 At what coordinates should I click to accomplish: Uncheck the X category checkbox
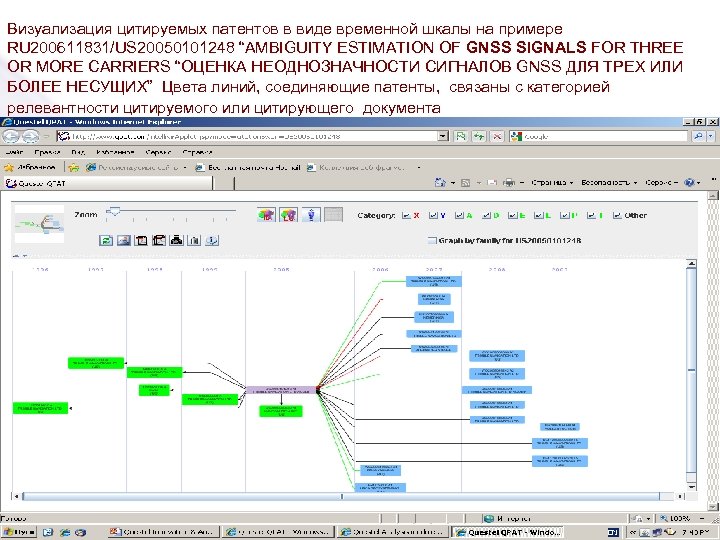click(406, 215)
